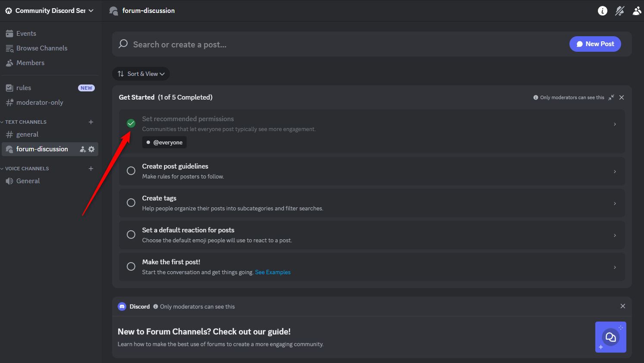Collapse the Text Channels category

(x=25, y=122)
